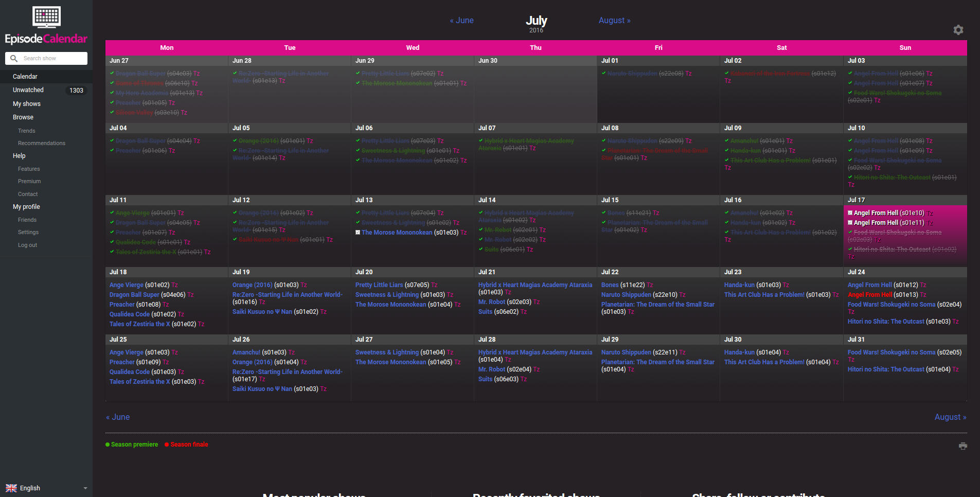Click the July 2016 month title
The height and width of the screenshot is (497, 980).
[536, 24]
